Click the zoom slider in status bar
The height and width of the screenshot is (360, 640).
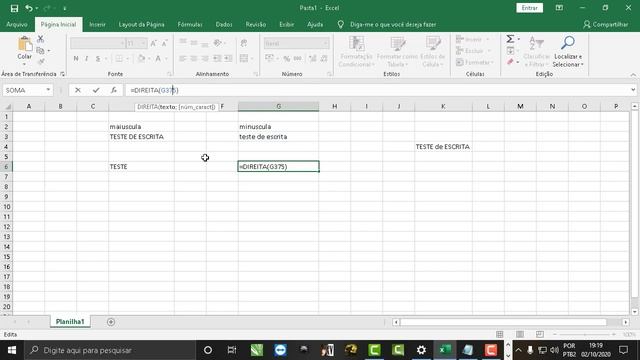(x=584, y=334)
